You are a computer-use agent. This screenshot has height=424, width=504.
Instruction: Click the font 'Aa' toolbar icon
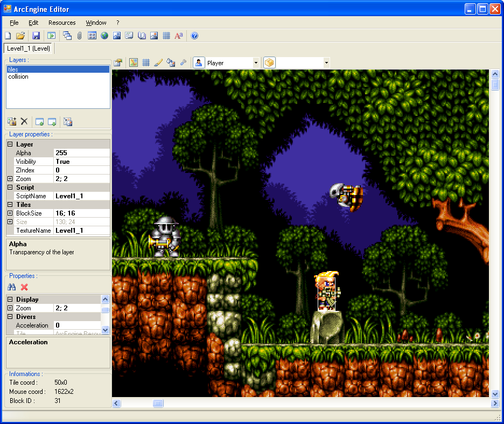179,36
